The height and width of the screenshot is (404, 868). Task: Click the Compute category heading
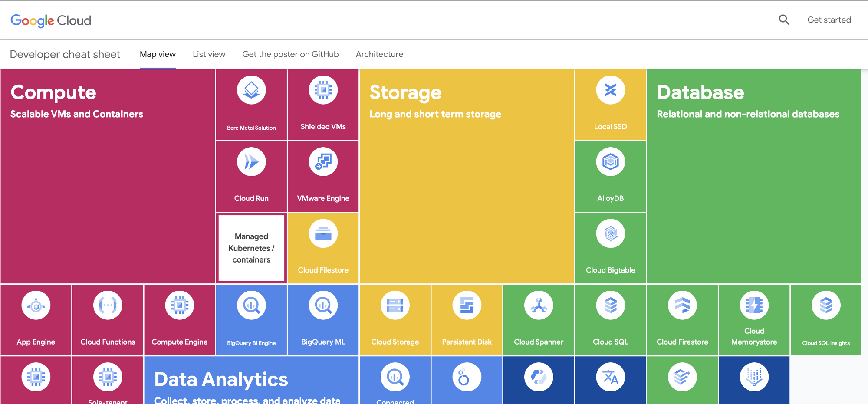pyautogui.click(x=53, y=92)
